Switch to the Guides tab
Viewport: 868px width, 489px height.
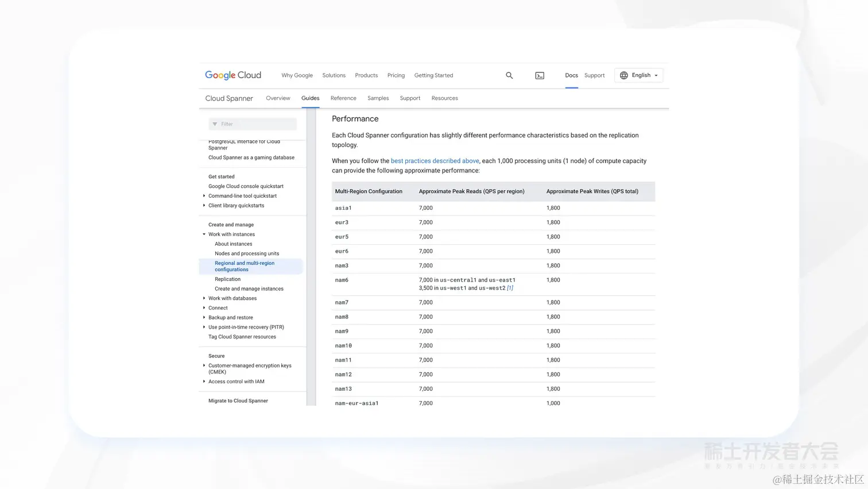310,98
